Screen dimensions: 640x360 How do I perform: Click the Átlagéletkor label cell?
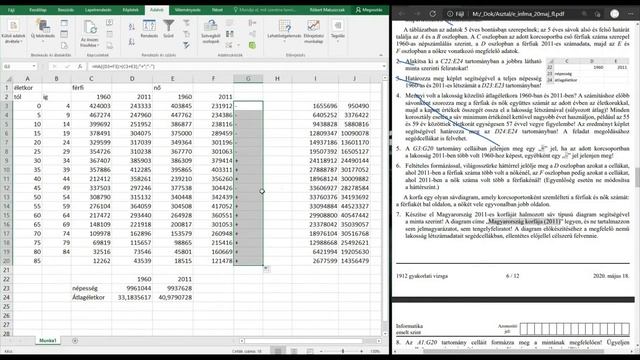(91, 297)
